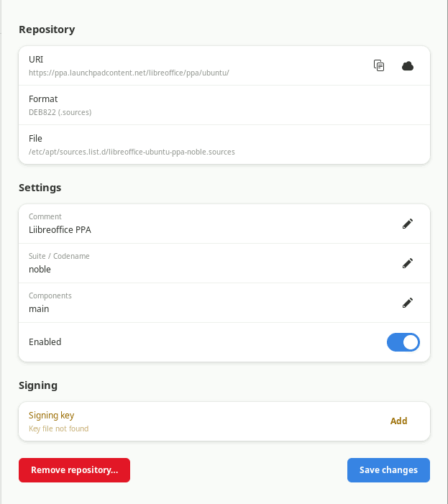
Task: Click the Signing key warning label
Action: pyautogui.click(x=52, y=416)
